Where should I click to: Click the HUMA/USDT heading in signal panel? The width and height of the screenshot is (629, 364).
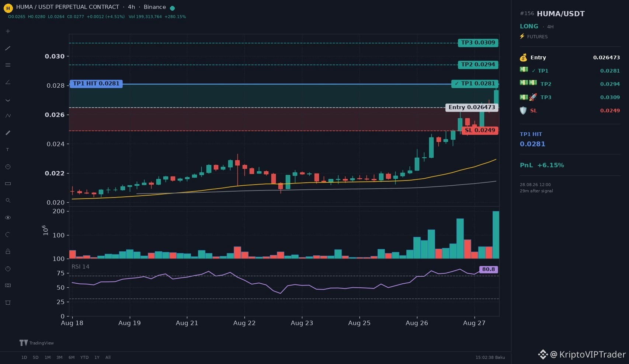[x=561, y=14]
